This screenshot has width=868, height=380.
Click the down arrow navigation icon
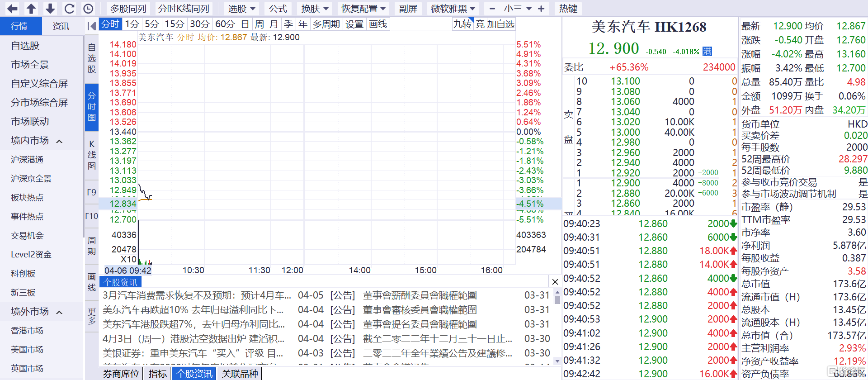(x=50, y=9)
